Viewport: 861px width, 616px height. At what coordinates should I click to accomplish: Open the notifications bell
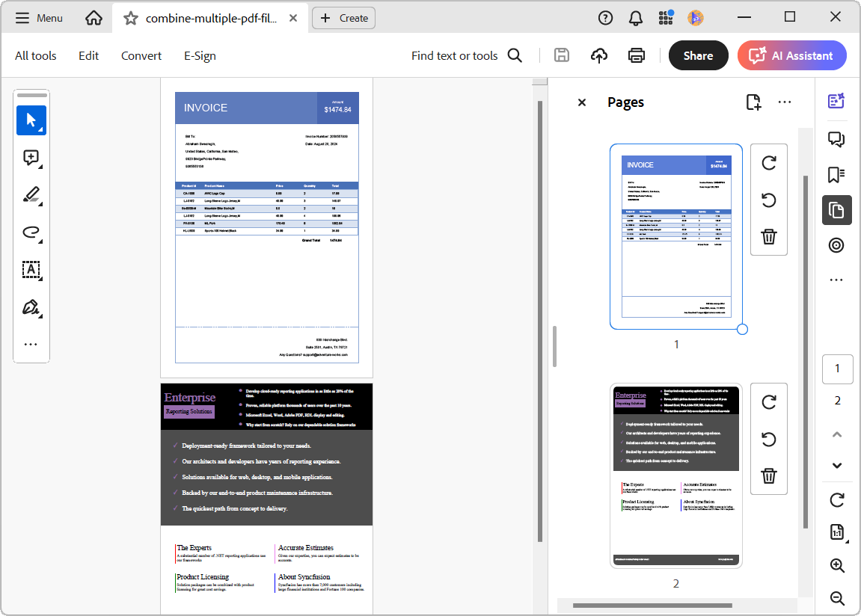635,18
